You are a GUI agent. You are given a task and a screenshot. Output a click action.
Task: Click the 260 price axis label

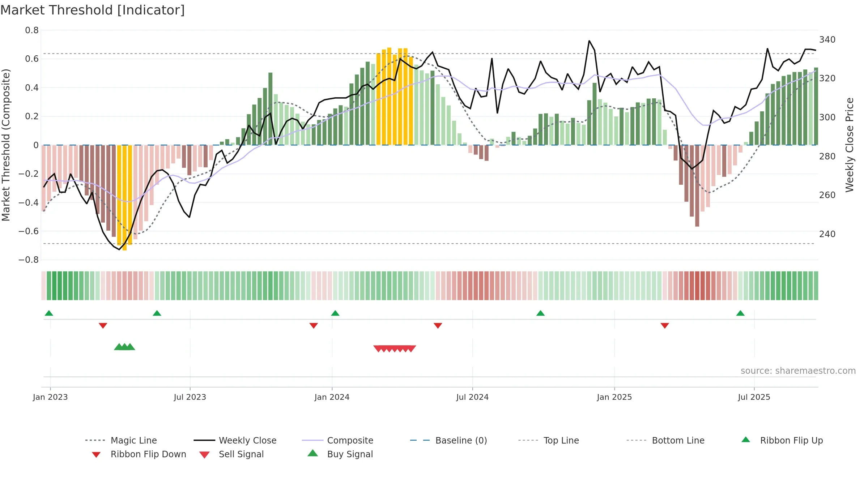827,195
